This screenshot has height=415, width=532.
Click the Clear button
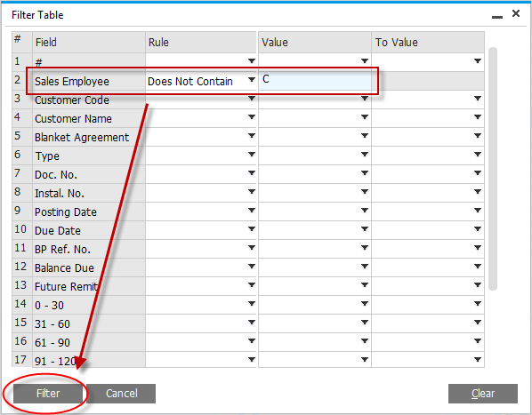point(483,394)
